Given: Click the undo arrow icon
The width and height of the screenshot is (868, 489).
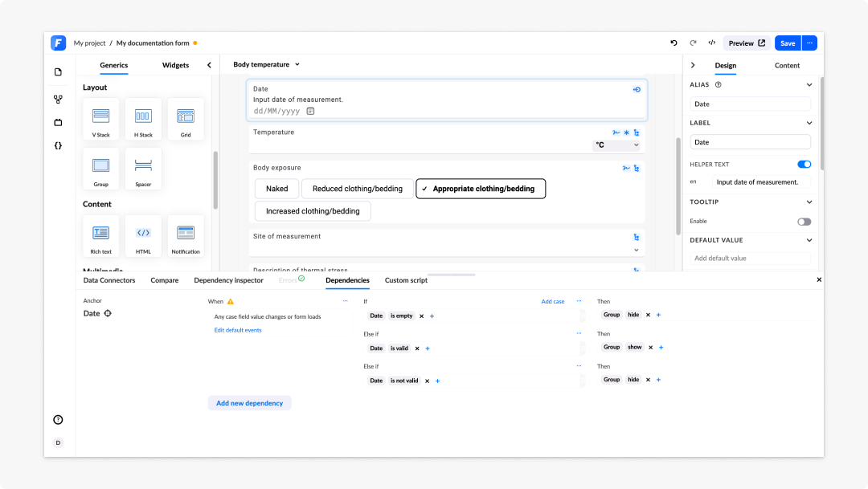Looking at the screenshot, I should pyautogui.click(x=674, y=43).
